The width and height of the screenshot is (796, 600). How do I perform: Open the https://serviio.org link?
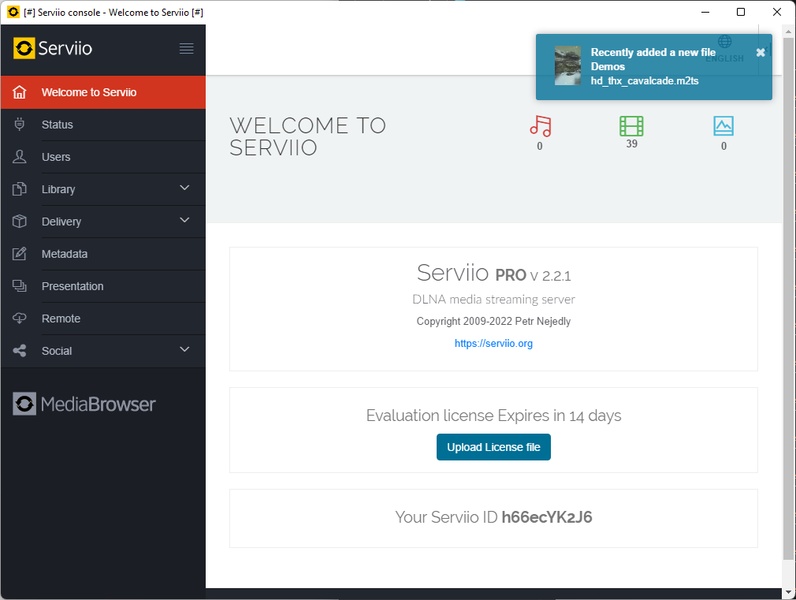pos(493,343)
